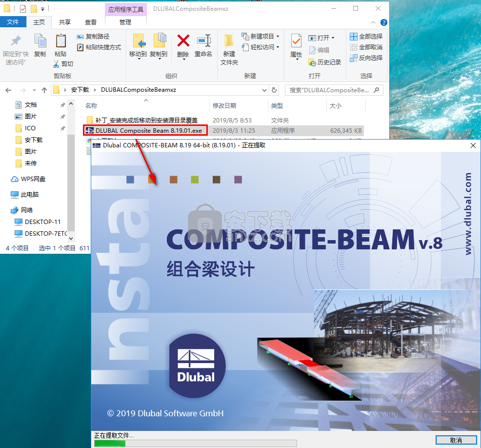Click the extraction progress bar
481x448 pixels.
pos(196,443)
